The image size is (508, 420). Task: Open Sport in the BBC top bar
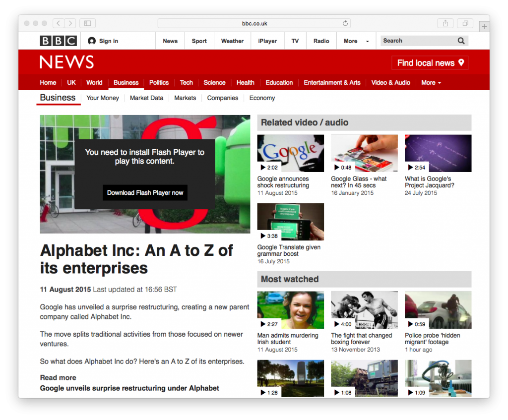(199, 41)
